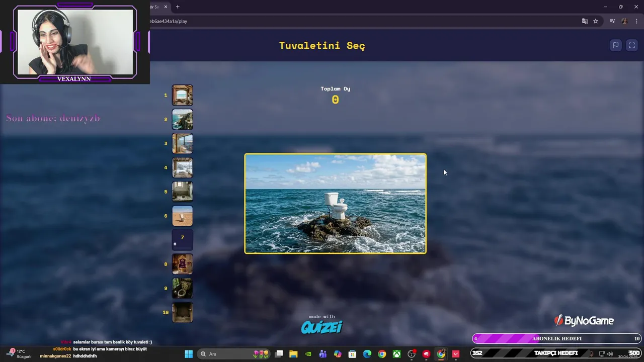The width and height of the screenshot is (644, 362).
Task: Click the VEXALYNN webcam name label
Action: [74, 78]
